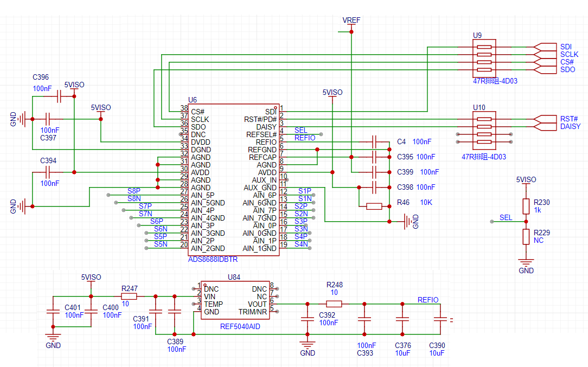Click the S5P net label
This screenshot has width=588, height=367.
pyautogui.click(x=161, y=236)
